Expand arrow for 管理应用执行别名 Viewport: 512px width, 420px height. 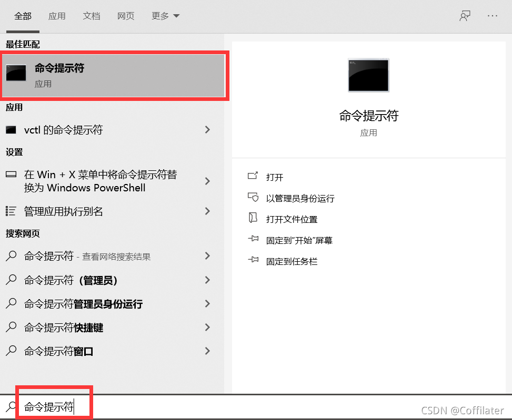pos(207,211)
